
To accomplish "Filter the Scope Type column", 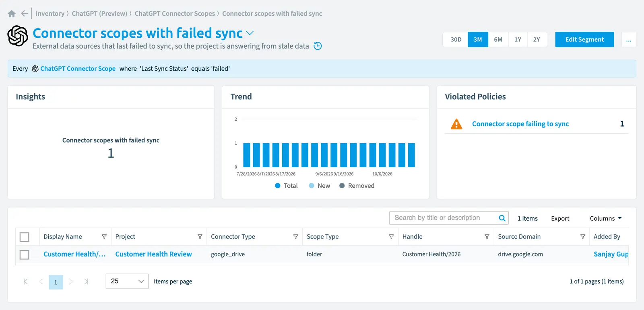I will [391, 237].
